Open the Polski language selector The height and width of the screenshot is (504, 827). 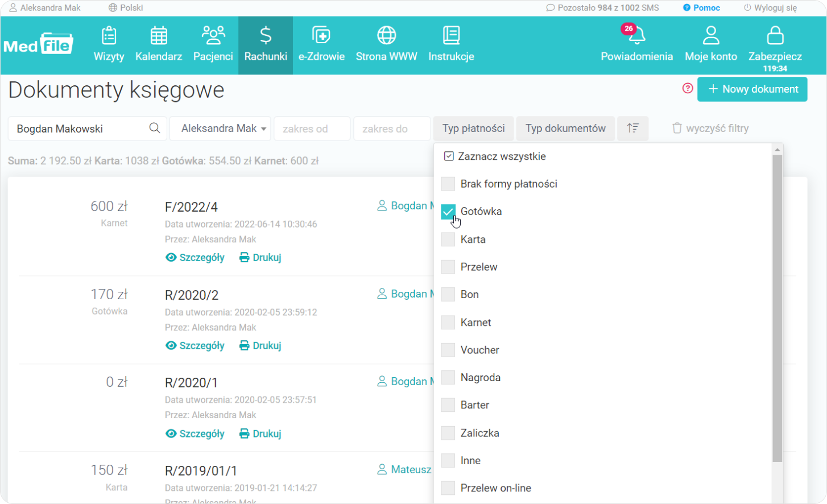point(126,8)
